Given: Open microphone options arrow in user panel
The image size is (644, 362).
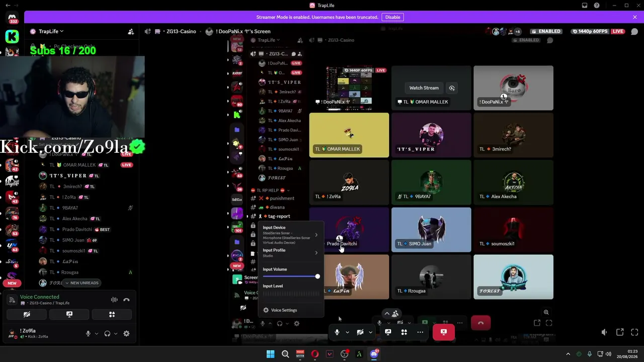Looking at the screenshot, I should pyautogui.click(x=96, y=333).
